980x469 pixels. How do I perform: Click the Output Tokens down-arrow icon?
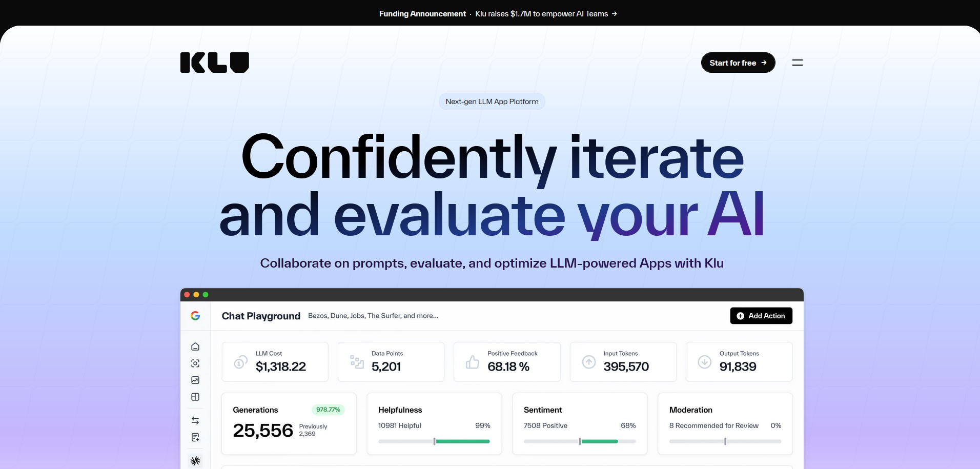point(705,362)
